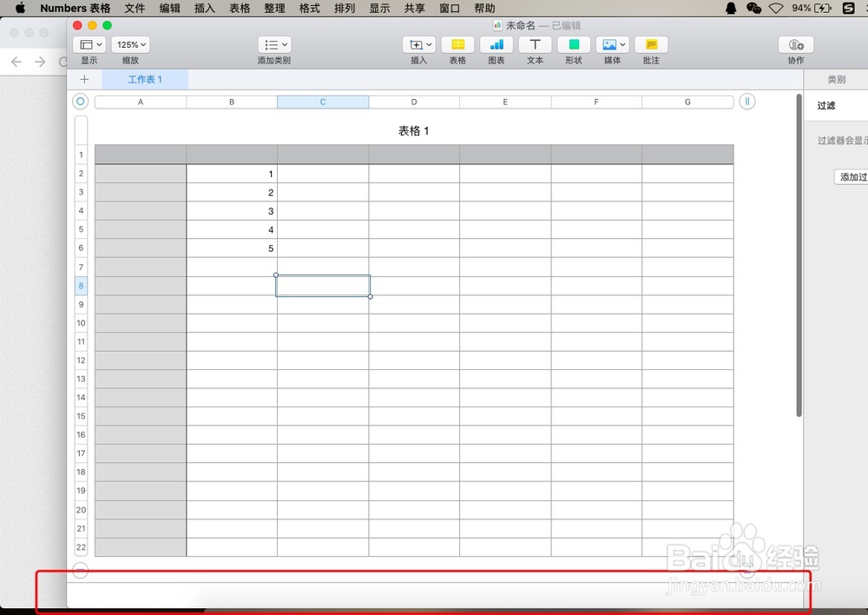
Task: Click the add-row handle below row 22
Action: pos(80,570)
